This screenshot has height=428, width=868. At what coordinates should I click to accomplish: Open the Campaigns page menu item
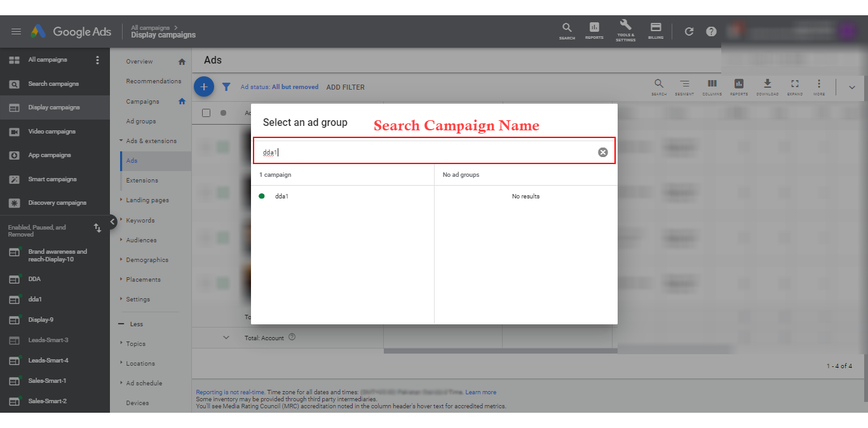coord(142,101)
